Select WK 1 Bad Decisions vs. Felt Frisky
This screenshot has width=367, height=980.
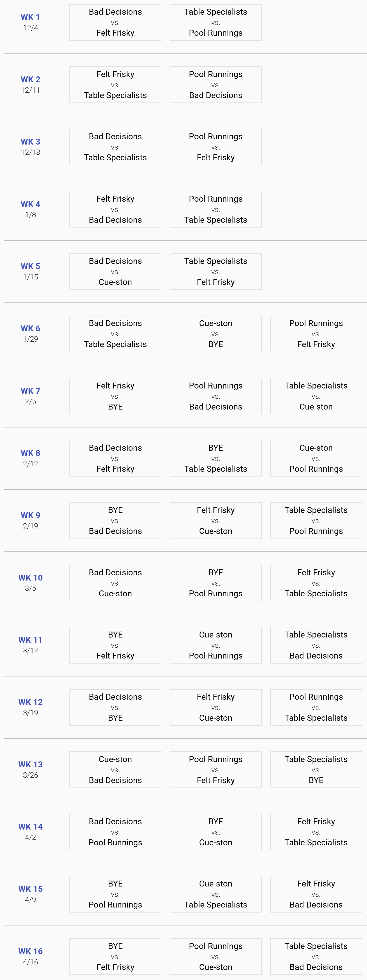pos(115,22)
